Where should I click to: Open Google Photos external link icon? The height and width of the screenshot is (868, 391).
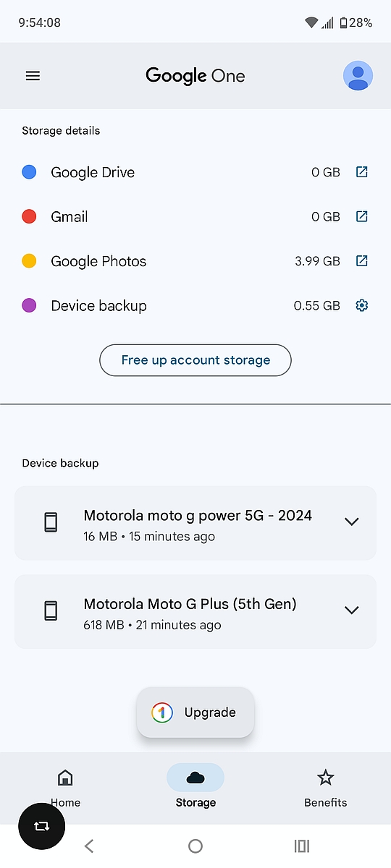pos(362,261)
